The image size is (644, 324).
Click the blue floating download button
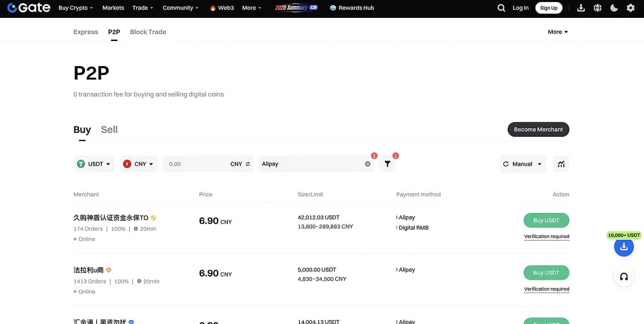coord(624,247)
